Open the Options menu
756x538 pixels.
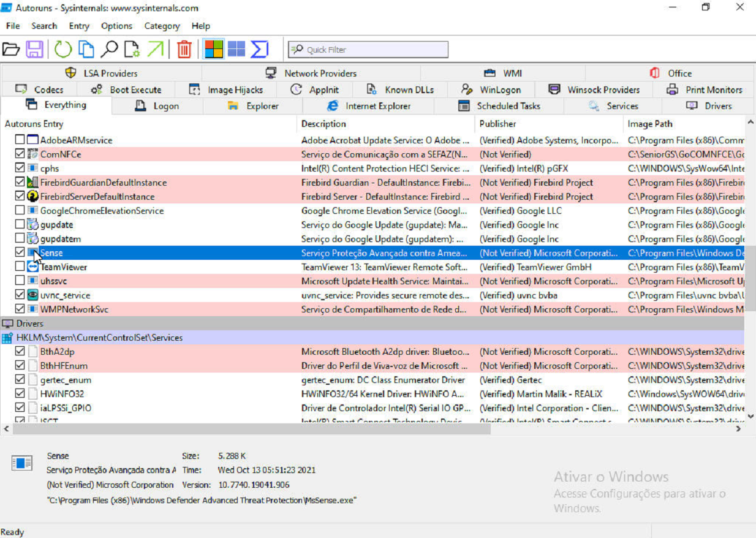116,26
